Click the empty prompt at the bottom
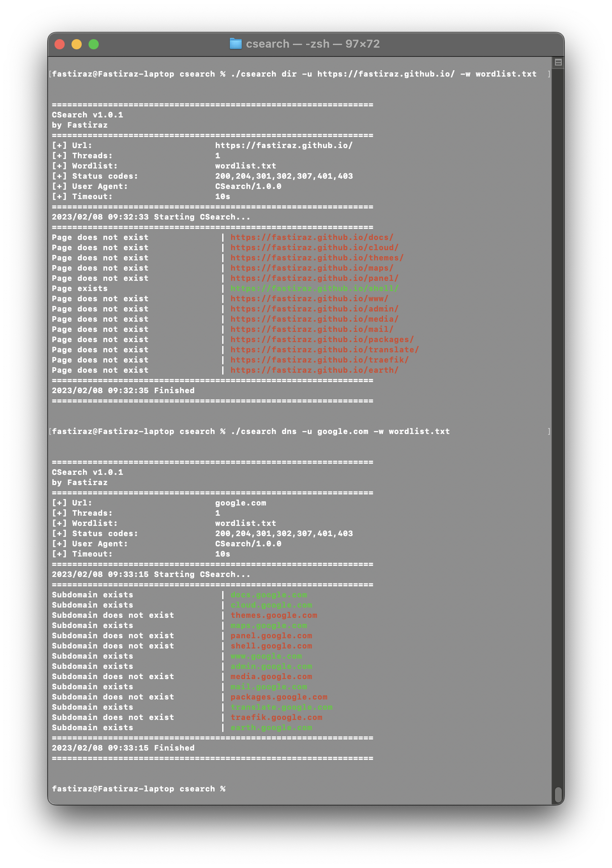The width and height of the screenshot is (612, 868). coord(138,789)
